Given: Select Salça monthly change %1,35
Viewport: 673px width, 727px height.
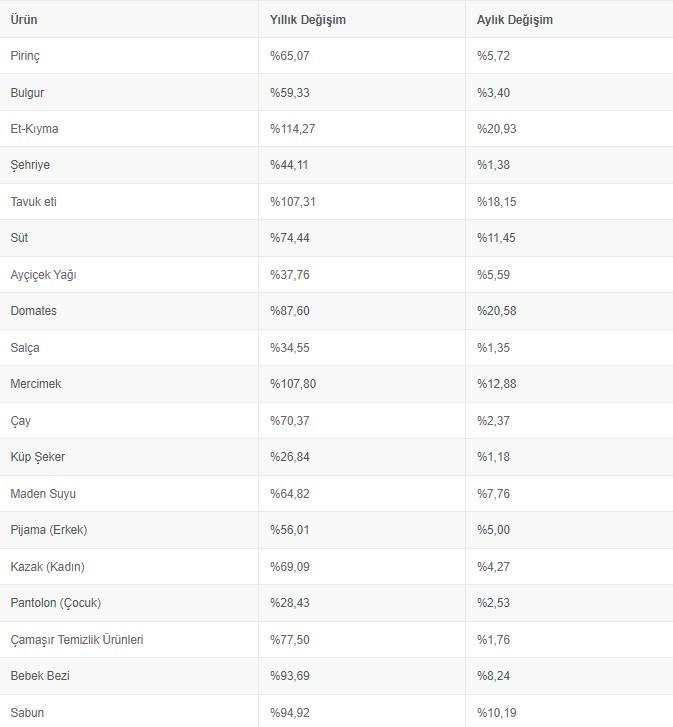Looking at the screenshot, I should tap(494, 348).
